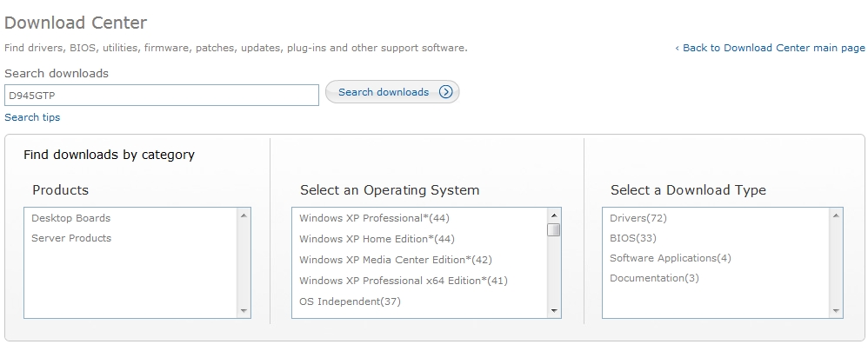This screenshot has height=351, width=868.
Task: Select Documentation(3) download type
Action: point(654,278)
